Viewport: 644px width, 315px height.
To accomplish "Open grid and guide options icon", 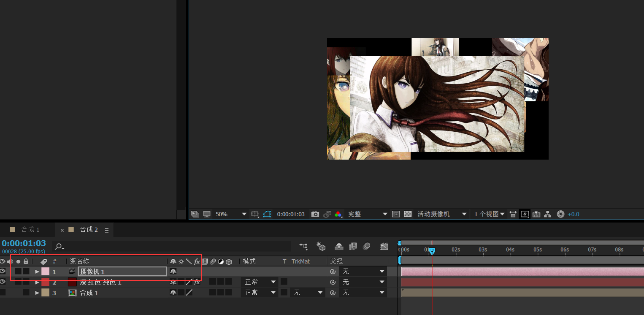I will [255, 214].
